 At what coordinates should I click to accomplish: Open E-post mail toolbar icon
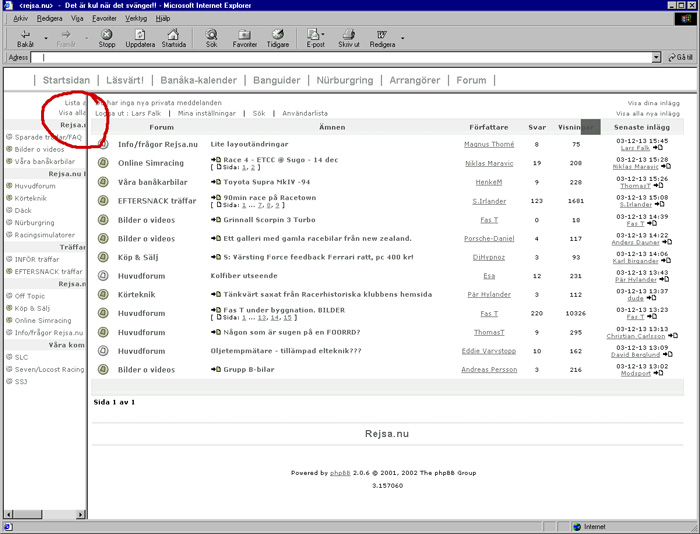tap(314, 38)
